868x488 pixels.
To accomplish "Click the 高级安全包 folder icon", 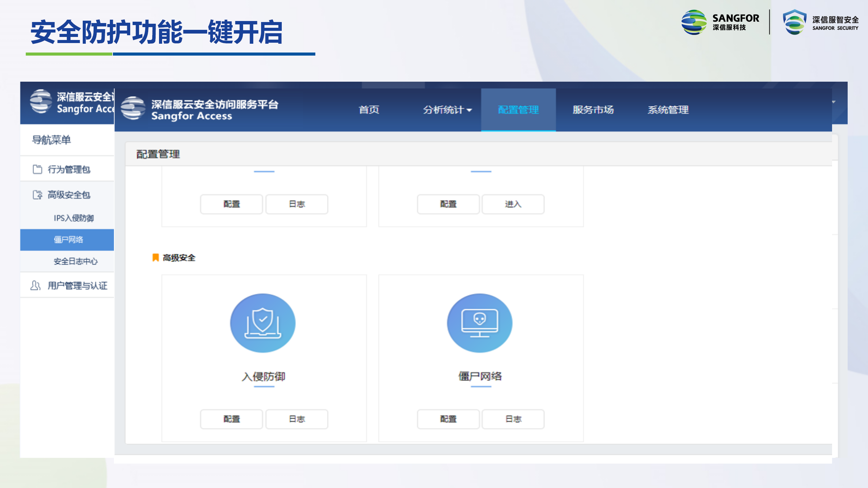I will tap(37, 195).
